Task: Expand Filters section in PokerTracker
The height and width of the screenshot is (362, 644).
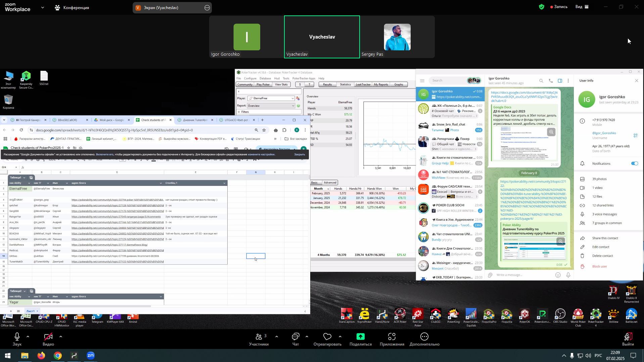Action: click(239, 112)
